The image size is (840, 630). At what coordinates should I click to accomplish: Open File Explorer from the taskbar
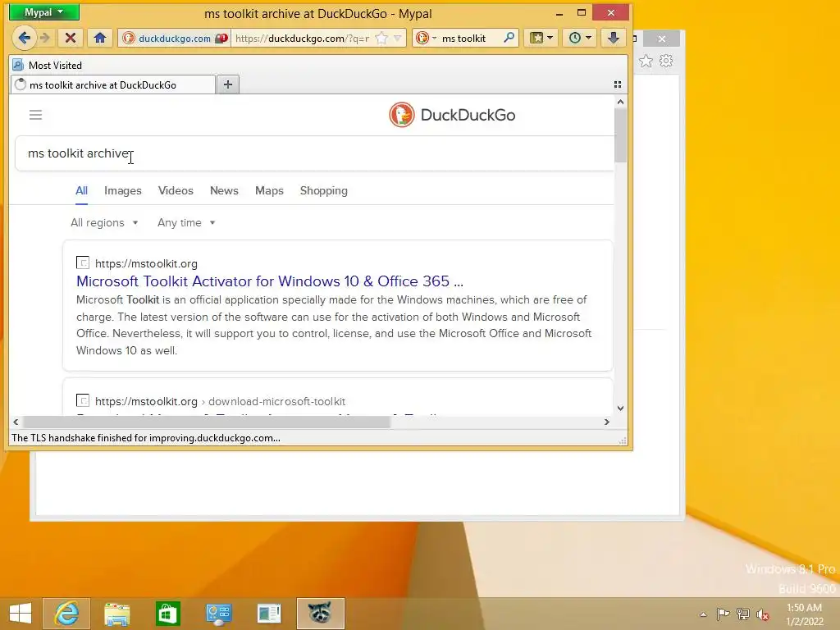[x=116, y=614]
